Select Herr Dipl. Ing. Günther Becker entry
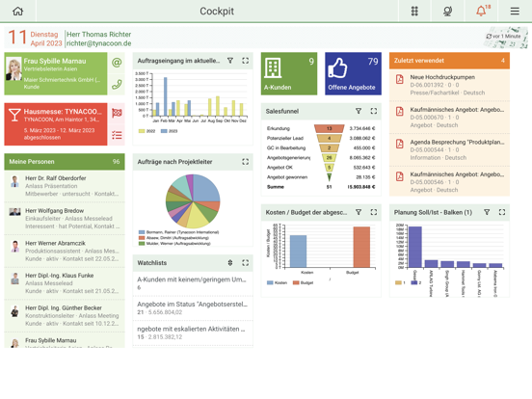532x399 pixels. (65, 315)
